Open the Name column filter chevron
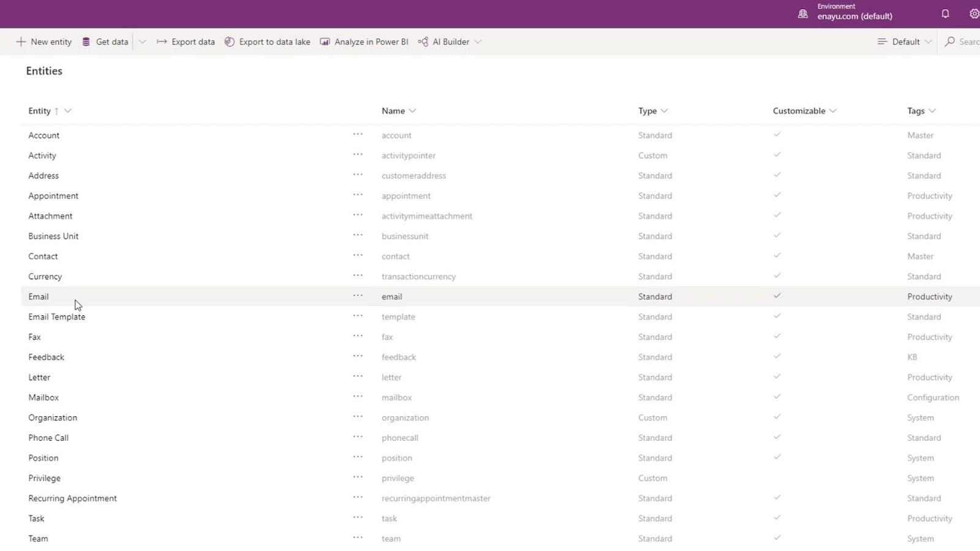Viewport: 980px width, 551px height. click(412, 111)
